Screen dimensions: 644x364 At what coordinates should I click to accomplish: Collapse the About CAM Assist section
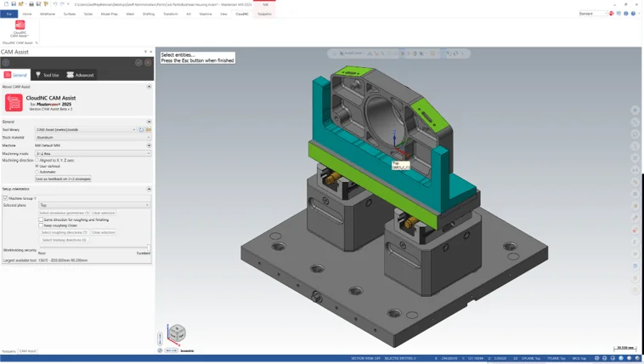pos(149,87)
